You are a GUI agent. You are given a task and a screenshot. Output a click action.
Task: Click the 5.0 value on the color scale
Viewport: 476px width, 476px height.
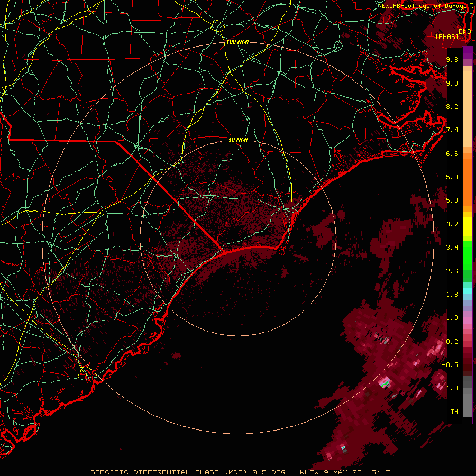452,200
